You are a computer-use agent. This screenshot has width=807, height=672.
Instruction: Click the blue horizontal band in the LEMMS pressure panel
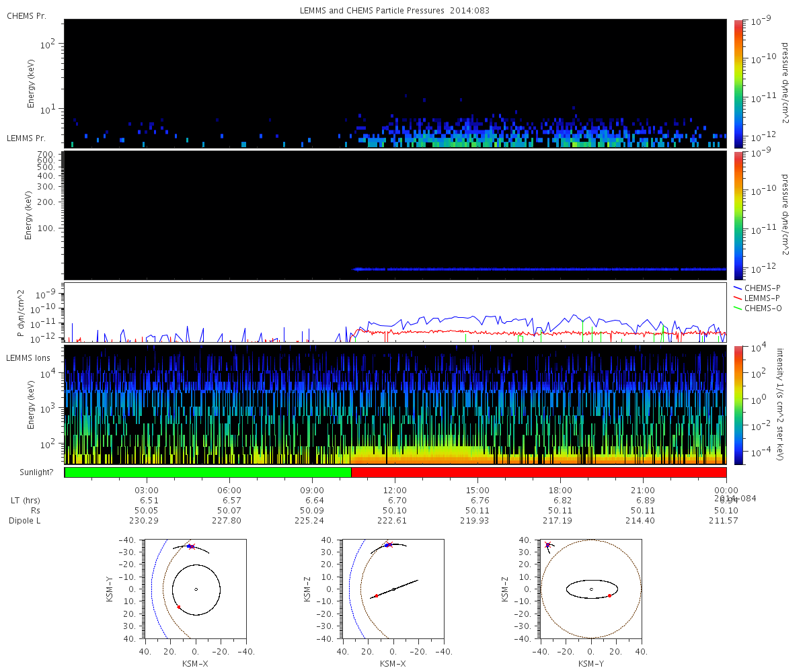click(538, 269)
